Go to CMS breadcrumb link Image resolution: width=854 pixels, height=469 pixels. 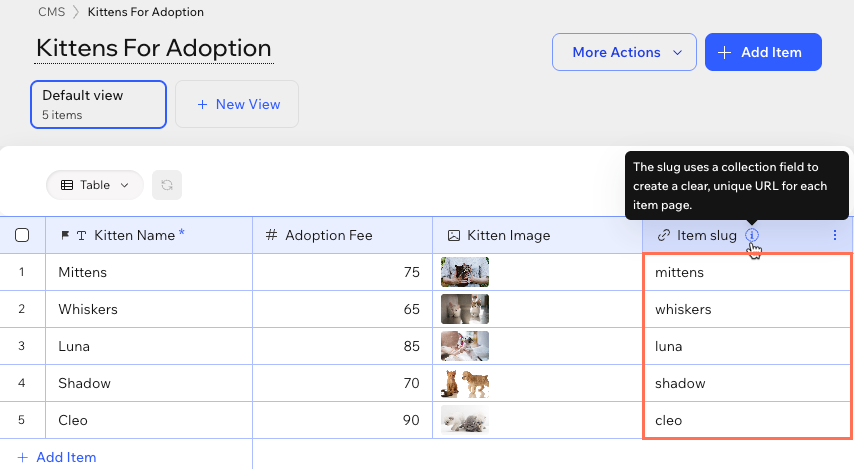click(51, 12)
